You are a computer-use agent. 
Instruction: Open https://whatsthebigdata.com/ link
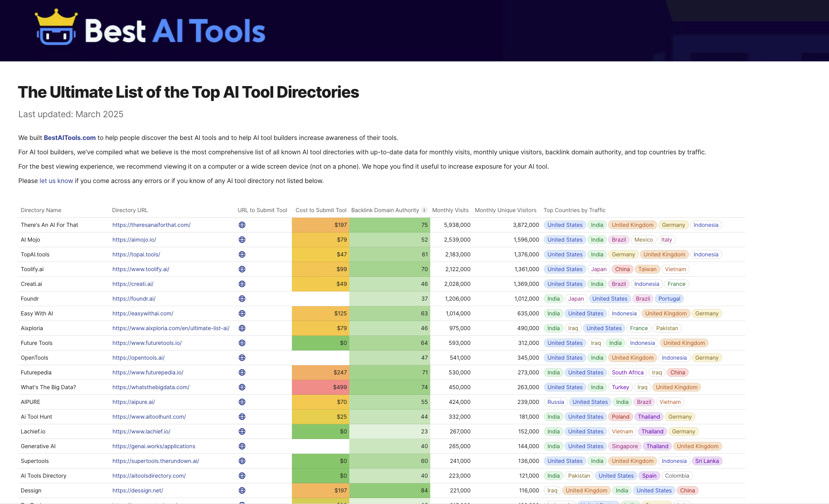pyautogui.click(x=151, y=387)
